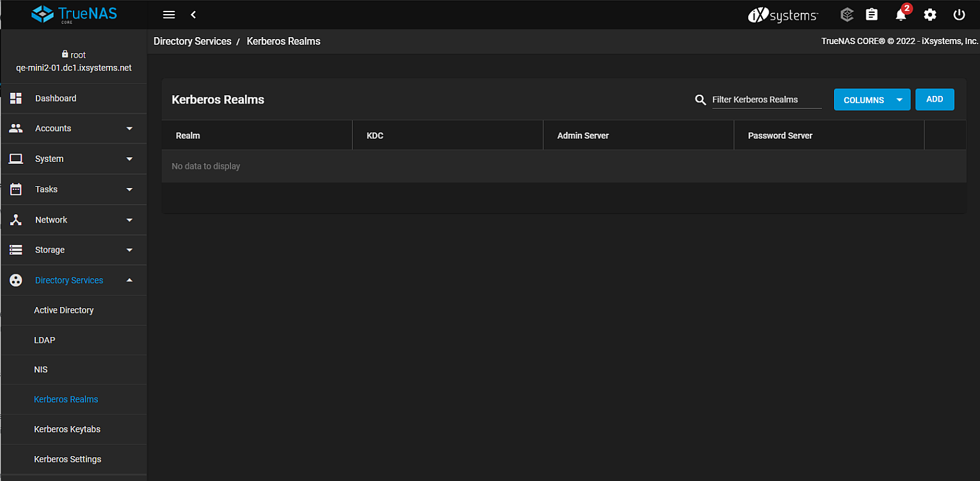This screenshot has width=980, height=481.
Task: Open settings gear in the top bar
Action: tap(930, 15)
